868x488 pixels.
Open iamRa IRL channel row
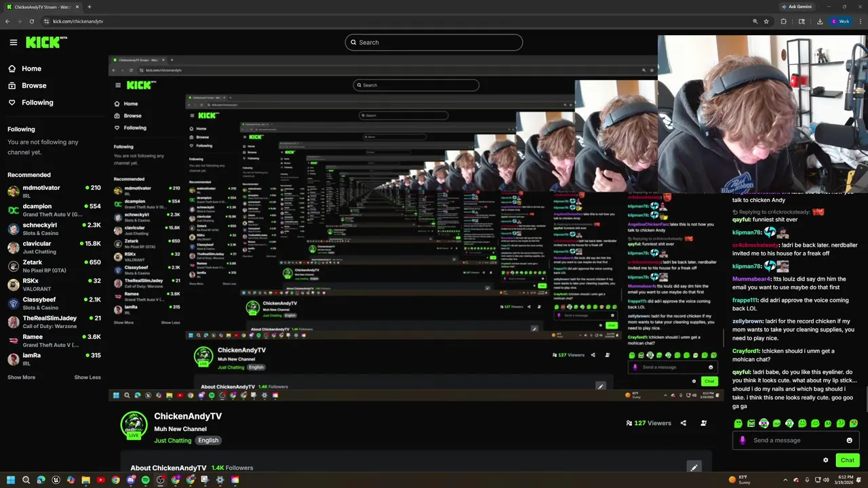[x=54, y=359]
